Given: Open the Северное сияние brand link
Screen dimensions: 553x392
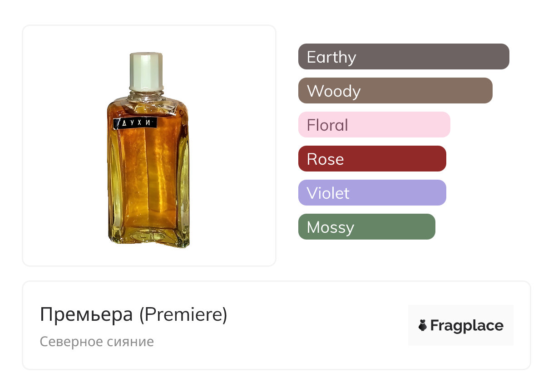Looking at the screenshot, I should (97, 341).
